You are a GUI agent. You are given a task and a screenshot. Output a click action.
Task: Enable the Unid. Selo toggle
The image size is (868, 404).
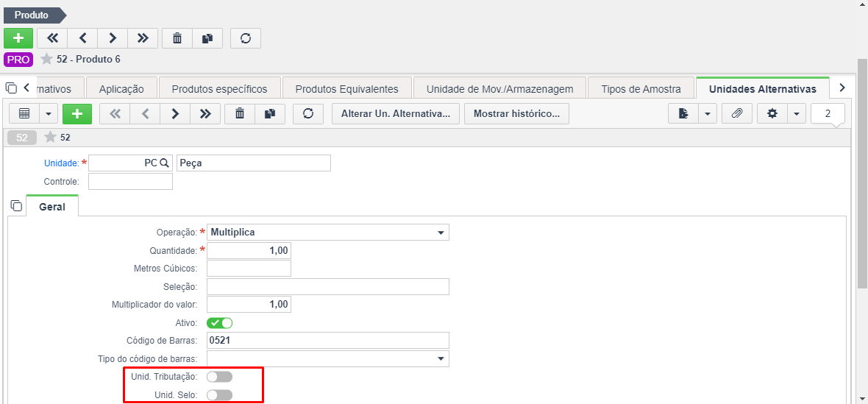coord(219,394)
